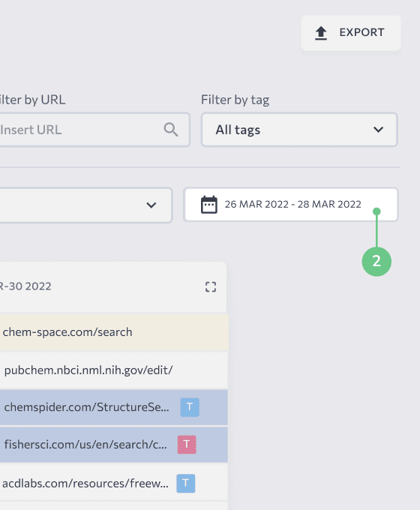The width and height of the screenshot is (420, 510).
Task: Open date range 26 MAR - 28 MAR 2022
Action: pos(291,205)
